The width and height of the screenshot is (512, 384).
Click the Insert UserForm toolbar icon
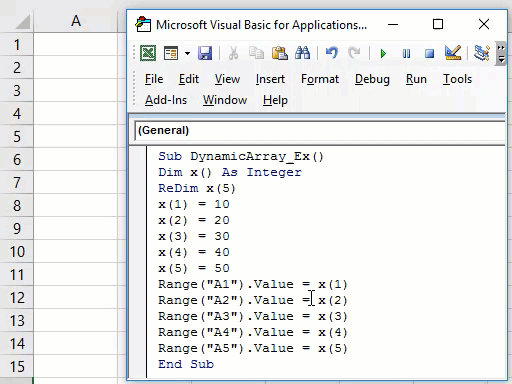coord(171,53)
